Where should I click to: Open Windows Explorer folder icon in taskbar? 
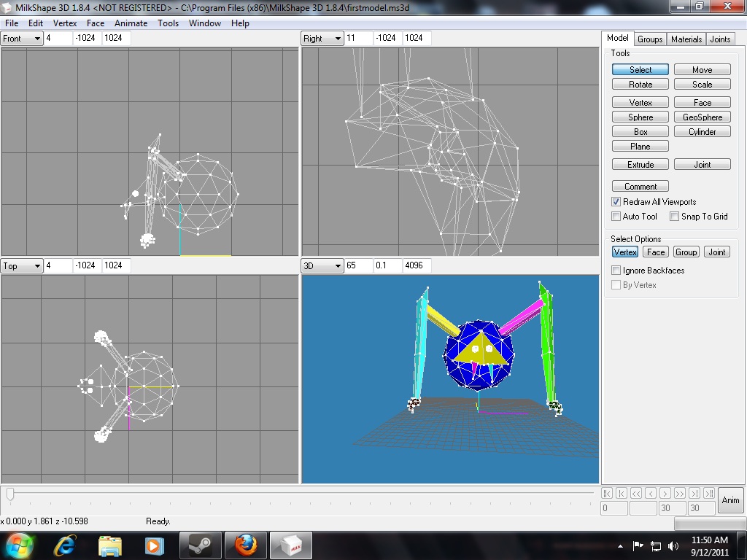[x=110, y=545]
